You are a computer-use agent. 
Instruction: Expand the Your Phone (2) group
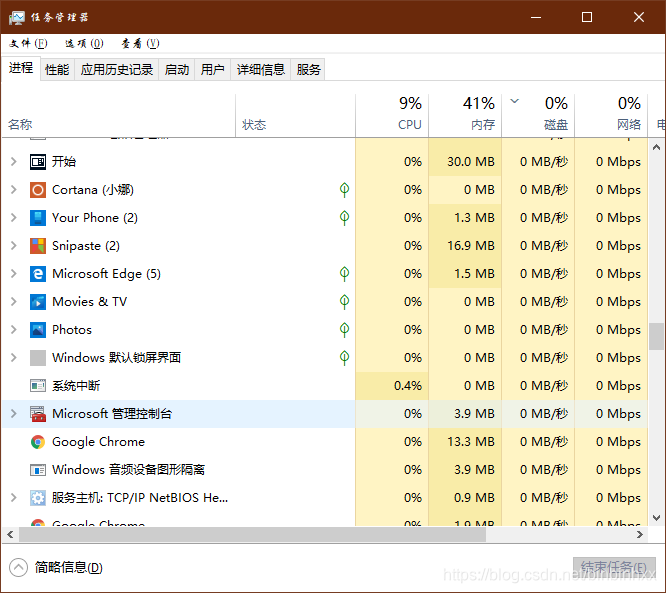(14, 218)
